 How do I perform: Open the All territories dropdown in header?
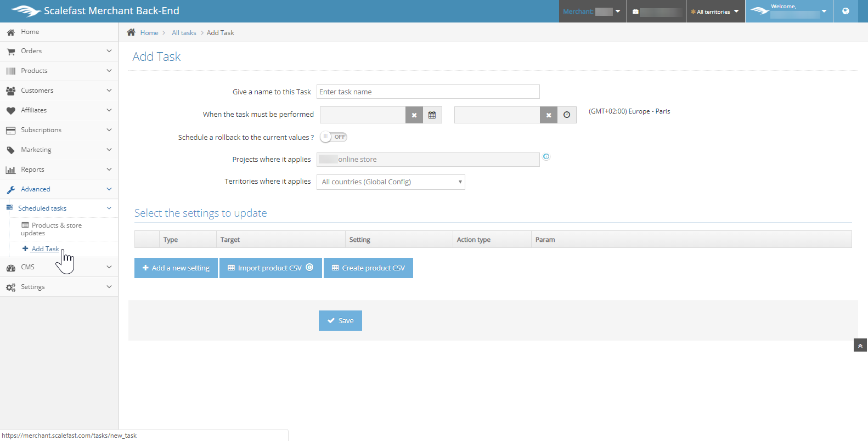[x=715, y=12]
